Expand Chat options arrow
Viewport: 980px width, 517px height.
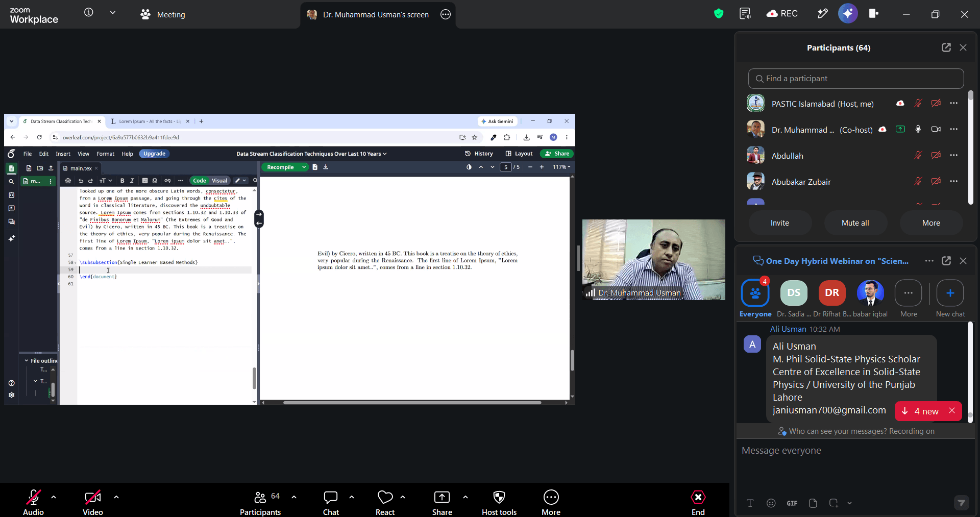(x=352, y=497)
